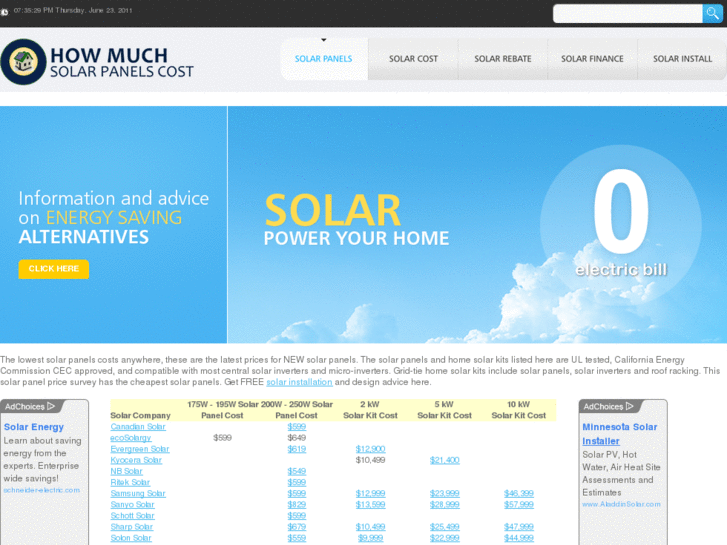This screenshot has width=727, height=545.
Task: Click Sharp $47,999 10 kW kit price
Action: coord(519,527)
